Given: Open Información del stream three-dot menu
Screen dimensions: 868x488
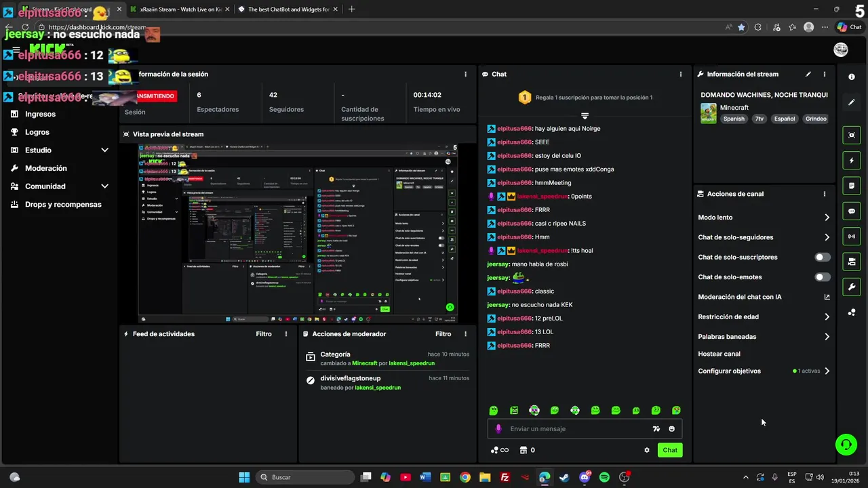Looking at the screenshot, I should click(825, 74).
